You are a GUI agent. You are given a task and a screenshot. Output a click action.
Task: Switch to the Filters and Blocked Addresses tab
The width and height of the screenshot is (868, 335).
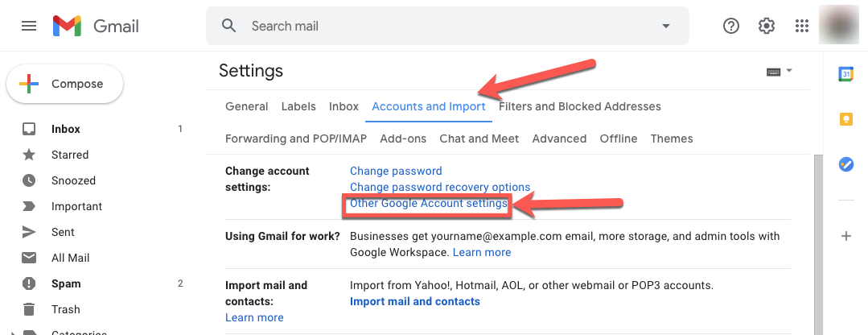[x=579, y=106]
